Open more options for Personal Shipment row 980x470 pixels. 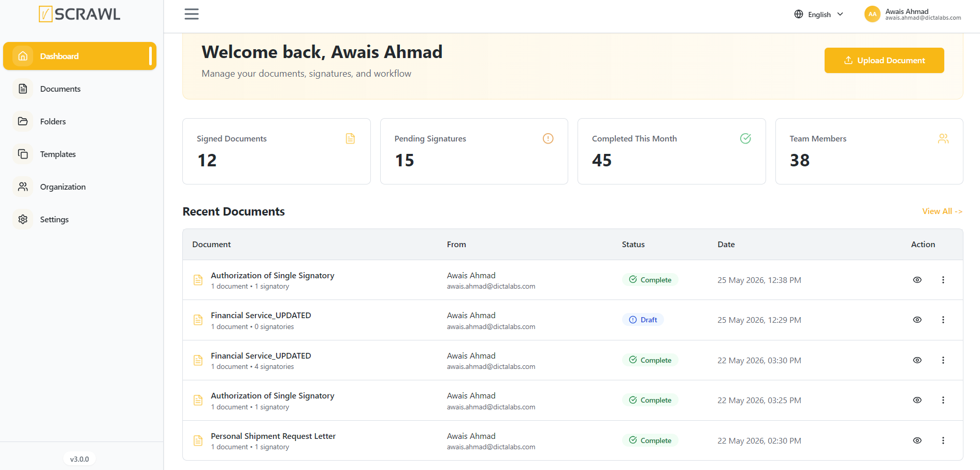click(x=943, y=440)
